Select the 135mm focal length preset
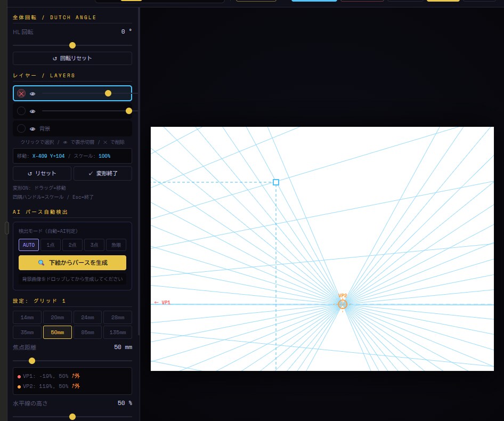 [118, 332]
